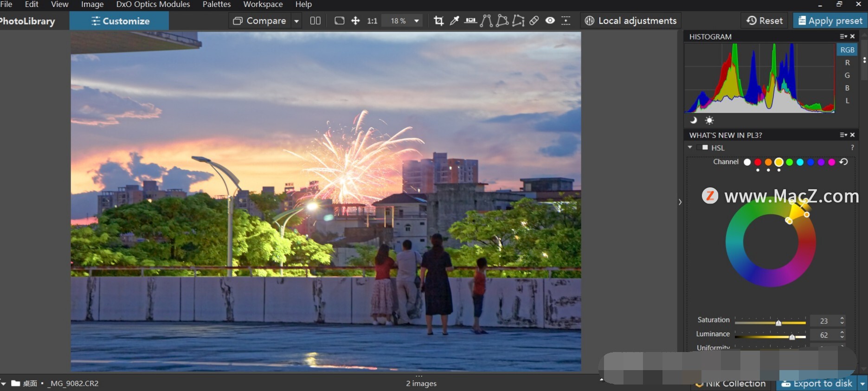Select the magenta HSL channel
This screenshot has width=868, height=391.
(x=832, y=162)
